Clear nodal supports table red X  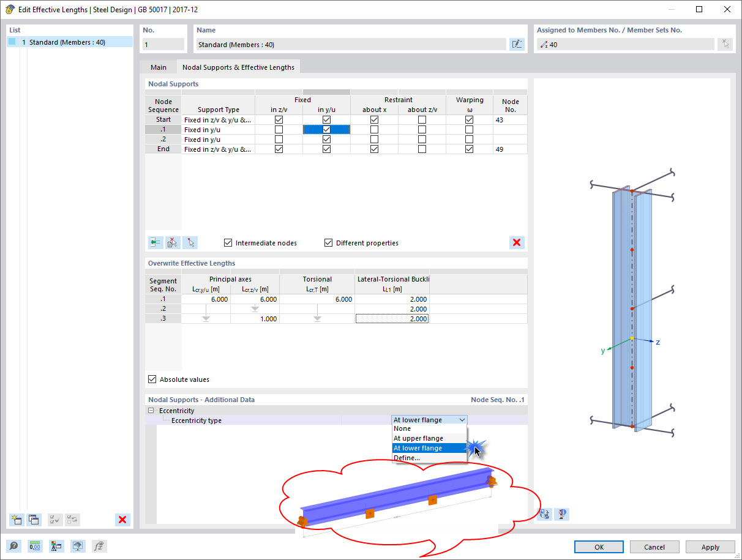pyautogui.click(x=517, y=242)
